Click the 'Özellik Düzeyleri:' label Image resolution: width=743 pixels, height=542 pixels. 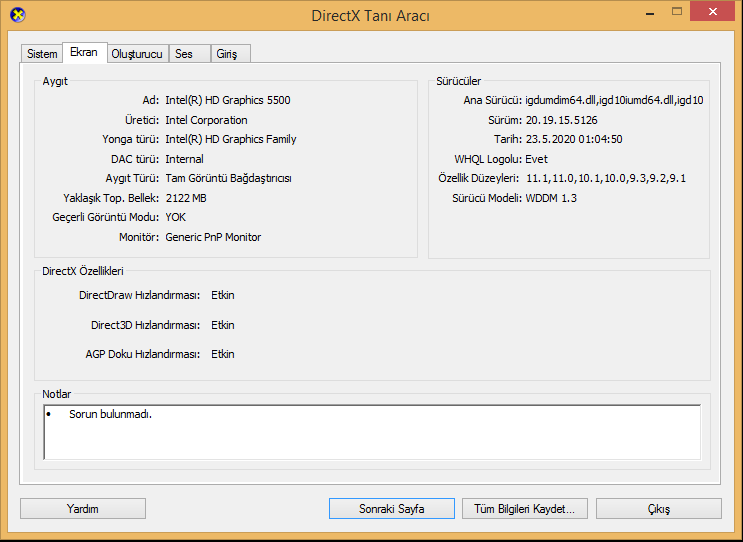pos(479,179)
